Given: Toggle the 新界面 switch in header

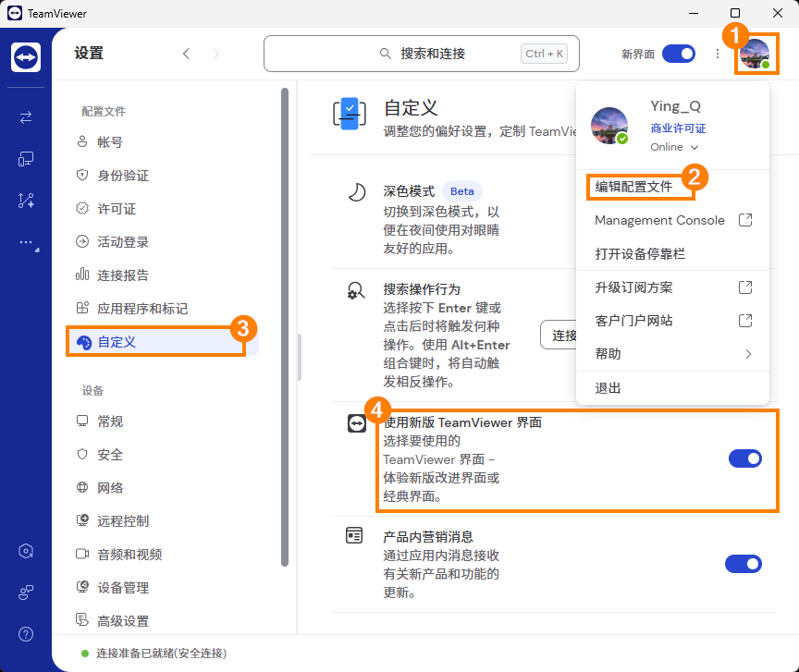Looking at the screenshot, I should pos(678,54).
